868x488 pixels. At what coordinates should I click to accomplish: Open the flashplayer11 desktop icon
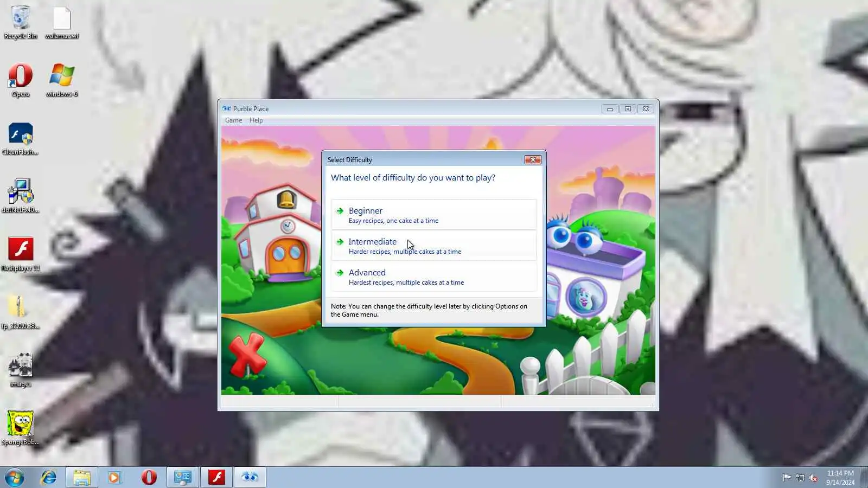[21, 254]
